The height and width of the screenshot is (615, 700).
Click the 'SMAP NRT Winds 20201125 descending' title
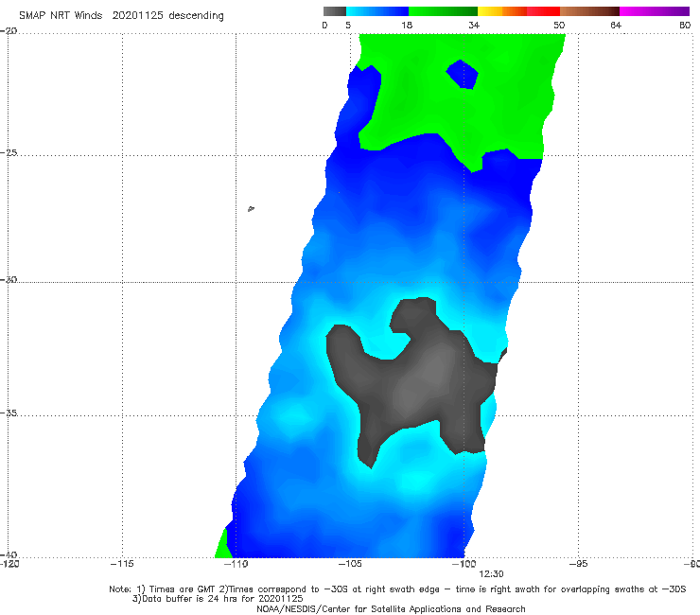pyautogui.click(x=121, y=16)
